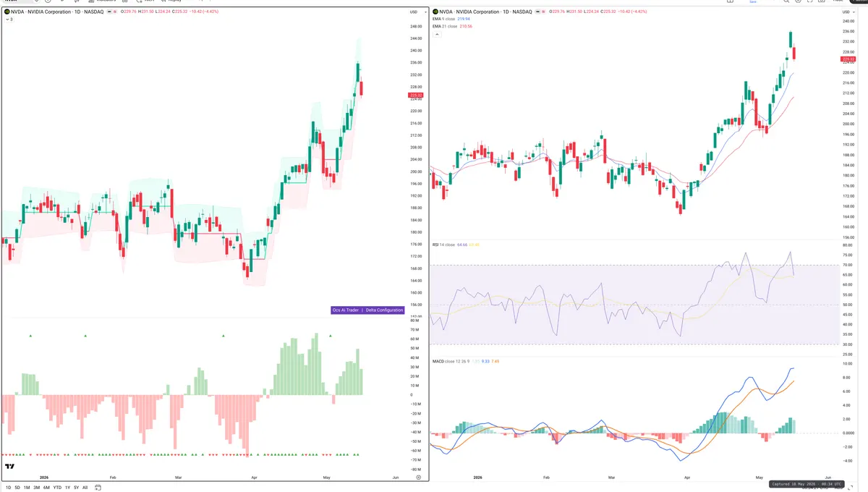This screenshot has width=868, height=492.
Task: Select the 5Y time range
Action: tap(76, 488)
